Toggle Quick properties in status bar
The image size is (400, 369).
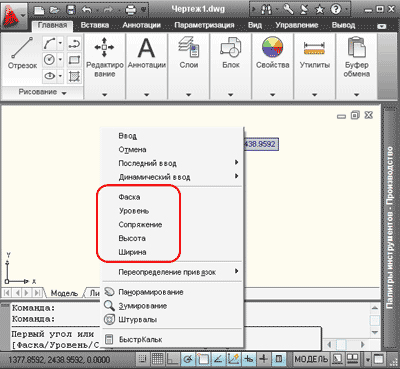tap(279, 359)
